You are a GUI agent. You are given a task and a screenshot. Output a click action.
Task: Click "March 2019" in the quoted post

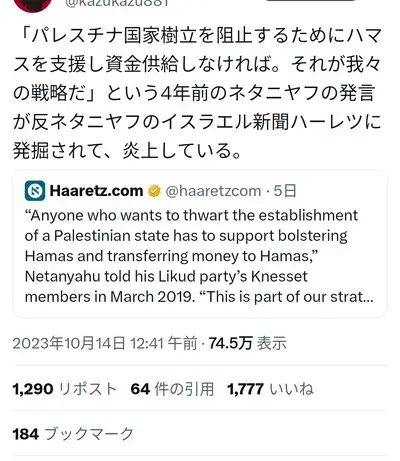tap(152, 297)
